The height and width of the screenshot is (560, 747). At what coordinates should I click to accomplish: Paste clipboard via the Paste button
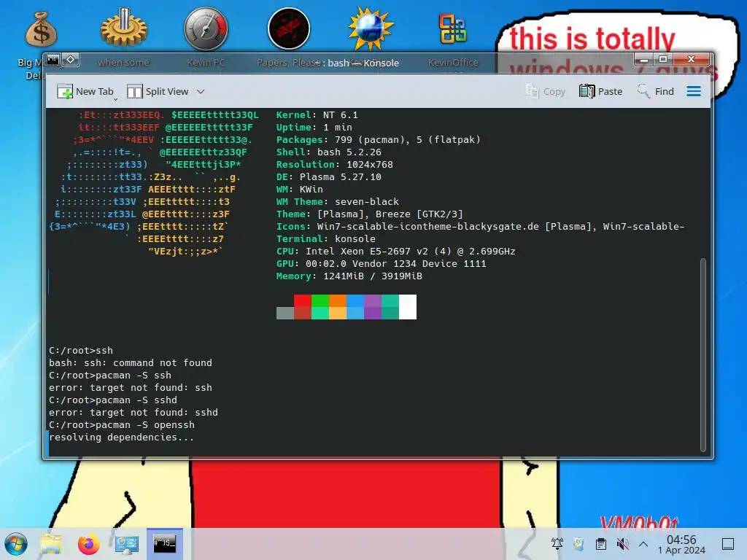pos(601,91)
